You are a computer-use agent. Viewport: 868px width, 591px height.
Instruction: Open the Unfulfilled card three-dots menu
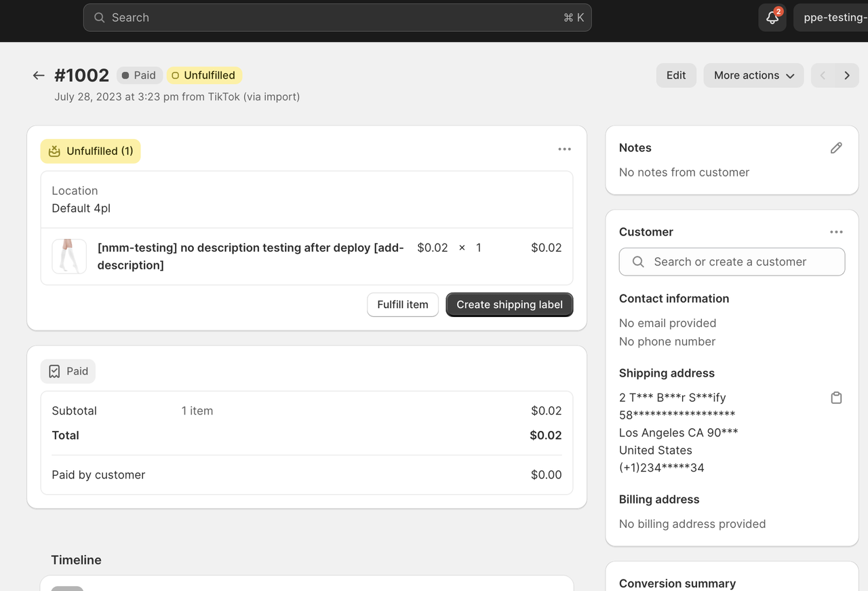[x=564, y=149]
